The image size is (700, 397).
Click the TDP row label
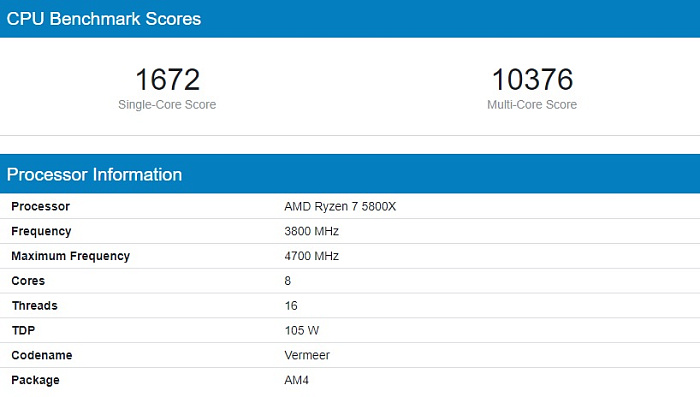(x=23, y=330)
